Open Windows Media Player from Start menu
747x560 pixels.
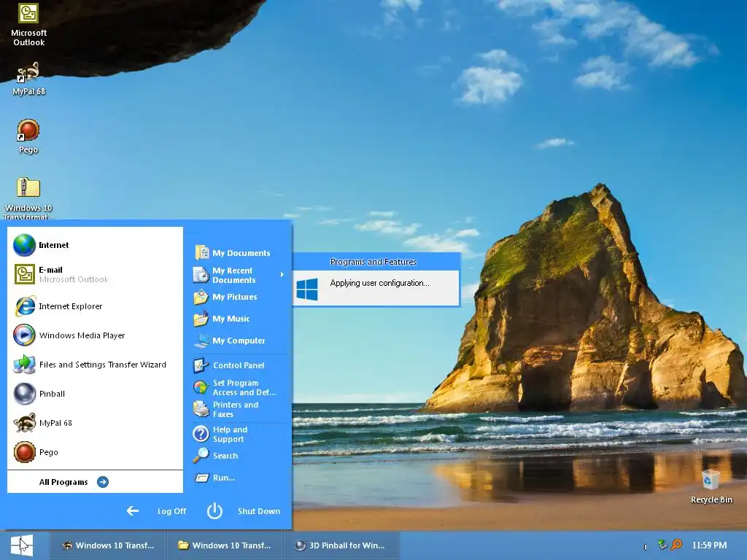(96, 335)
